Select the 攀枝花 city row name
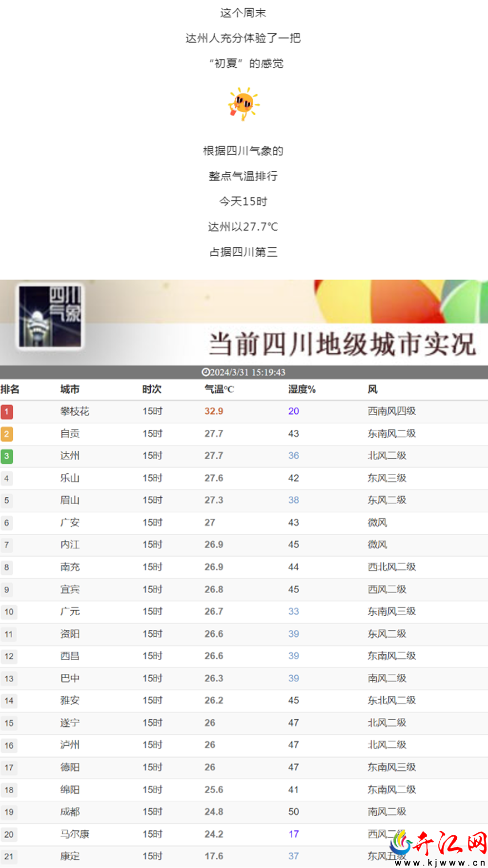The image size is (488, 868). click(75, 411)
